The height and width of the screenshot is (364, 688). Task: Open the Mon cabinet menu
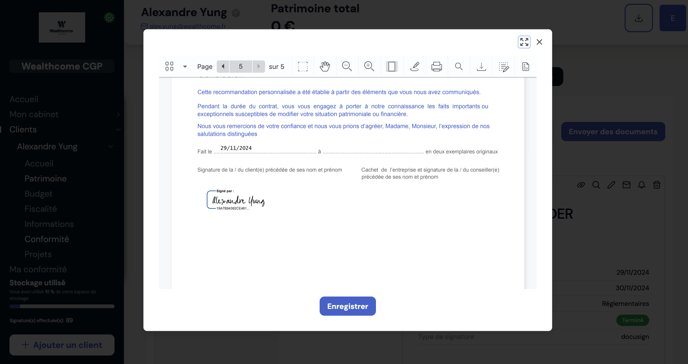pos(34,114)
